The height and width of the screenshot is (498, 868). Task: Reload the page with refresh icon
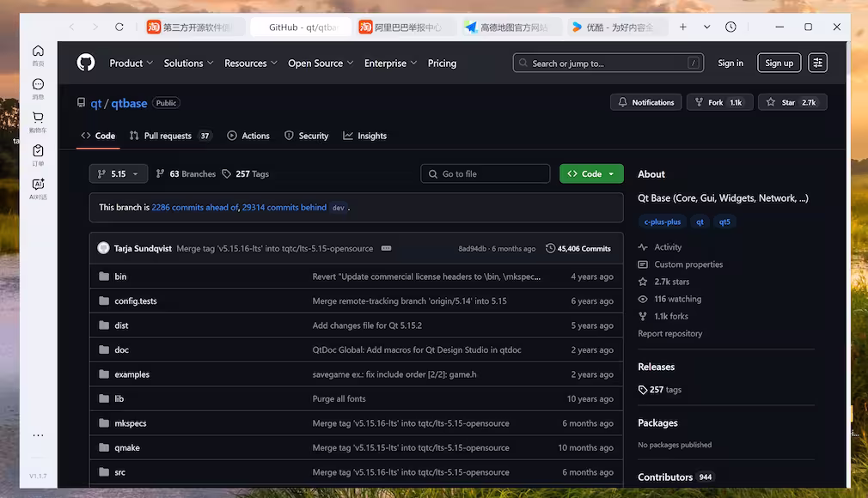click(x=119, y=27)
